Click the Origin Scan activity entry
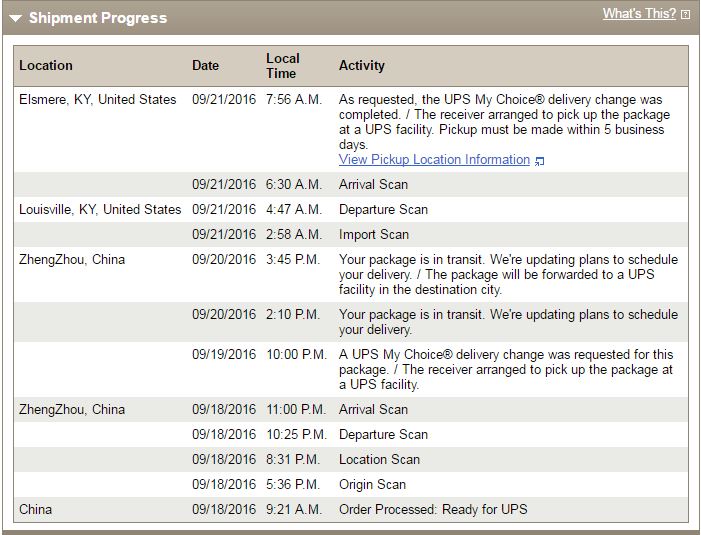This screenshot has height=535, width=701. (372, 484)
